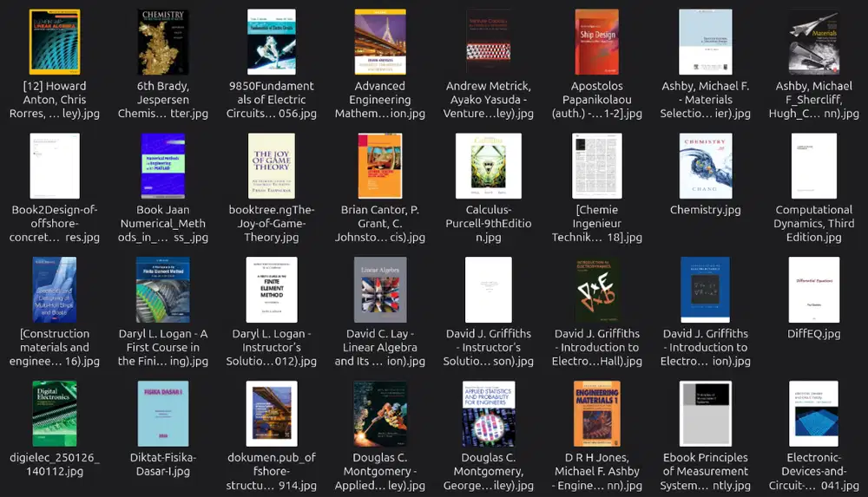Open Logan First Course Finite Element cover

pyautogui.click(x=163, y=290)
